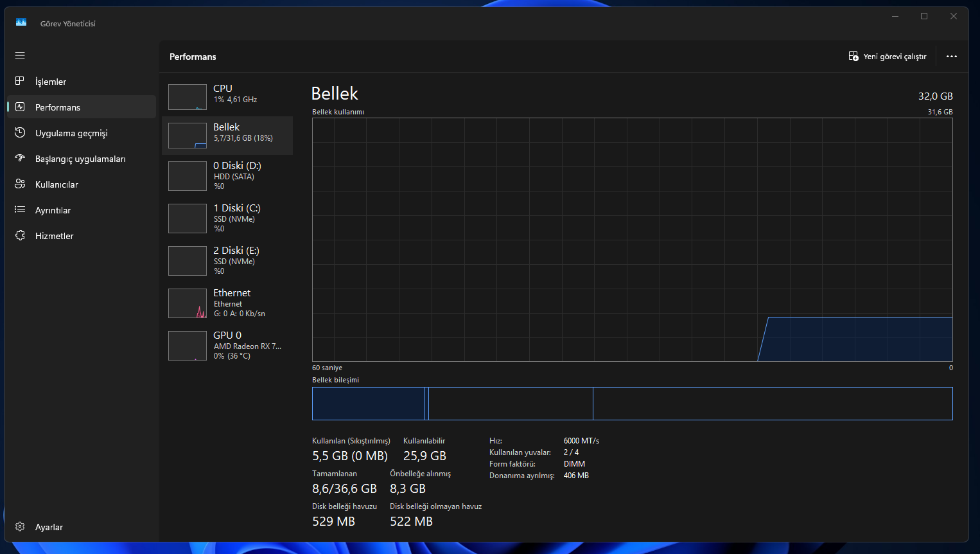Close the Görev Yöneticisi window
Viewport: 980px width, 554px height.
click(954, 16)
